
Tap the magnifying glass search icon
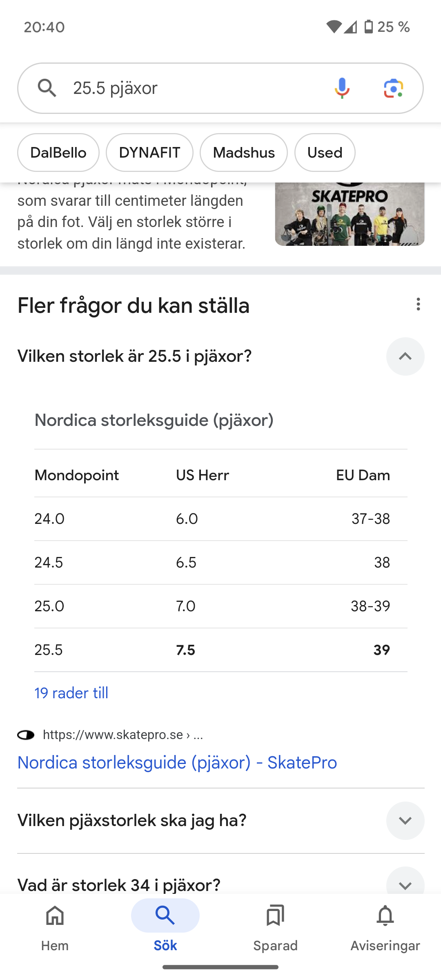tap(47, 88)
